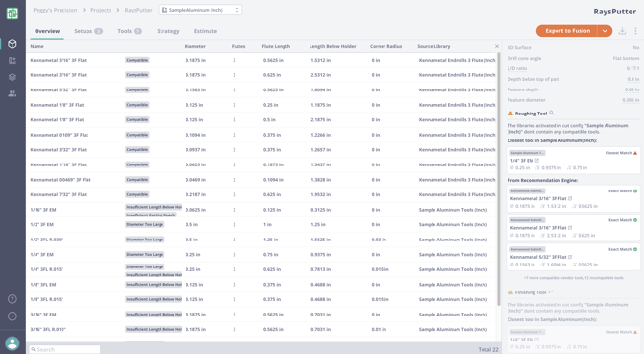Switch to the Overview tab
644x354 pixels.
pos(47,31)
